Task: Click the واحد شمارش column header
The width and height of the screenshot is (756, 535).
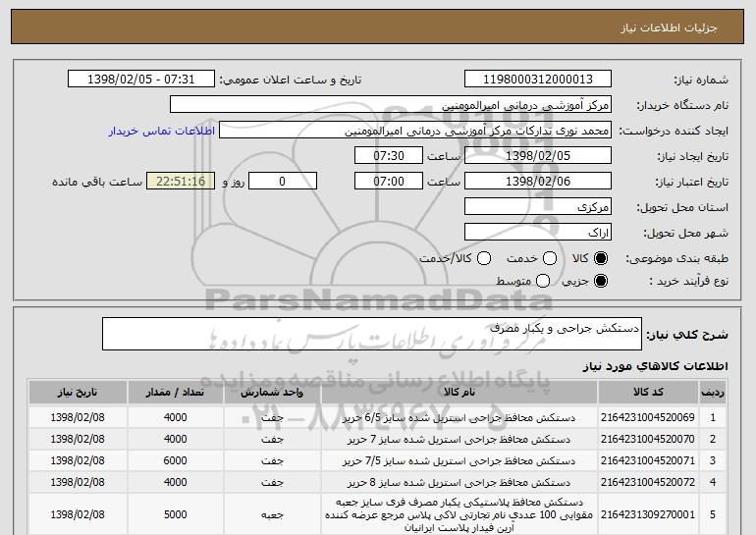Action: (x=272, y=393)
